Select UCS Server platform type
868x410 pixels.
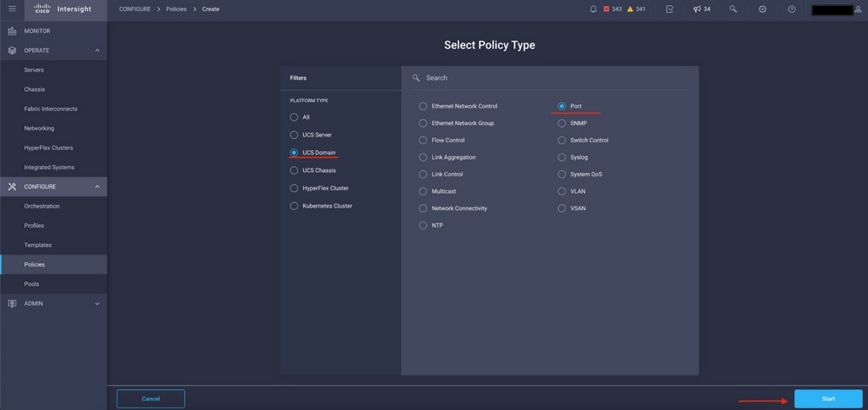click(294, 135)
